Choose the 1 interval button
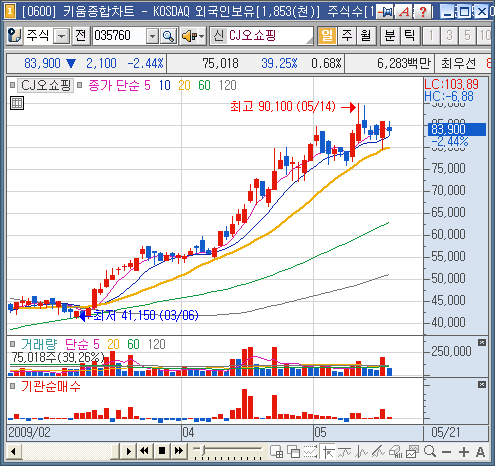 click(x=431, y=36)
